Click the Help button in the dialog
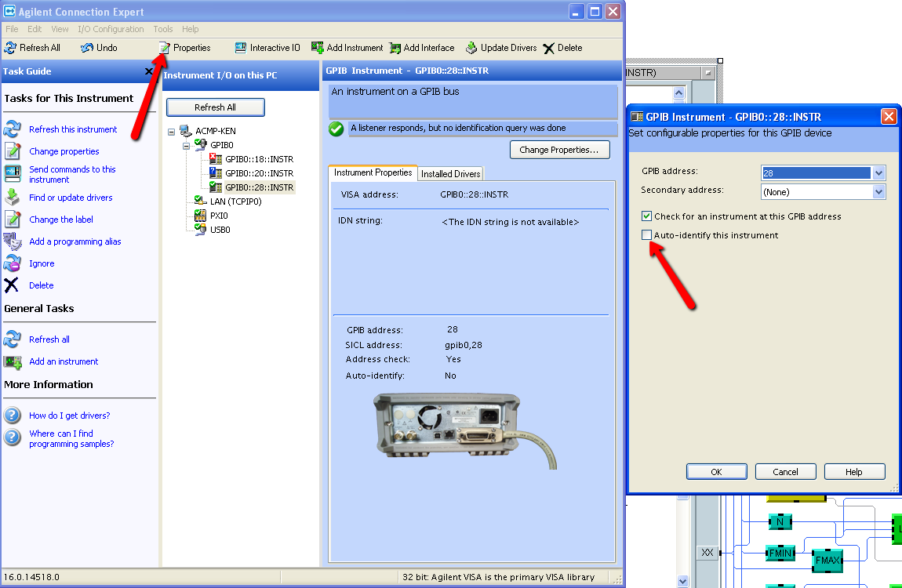Viewport: 902px width, 588px height. 854,472
